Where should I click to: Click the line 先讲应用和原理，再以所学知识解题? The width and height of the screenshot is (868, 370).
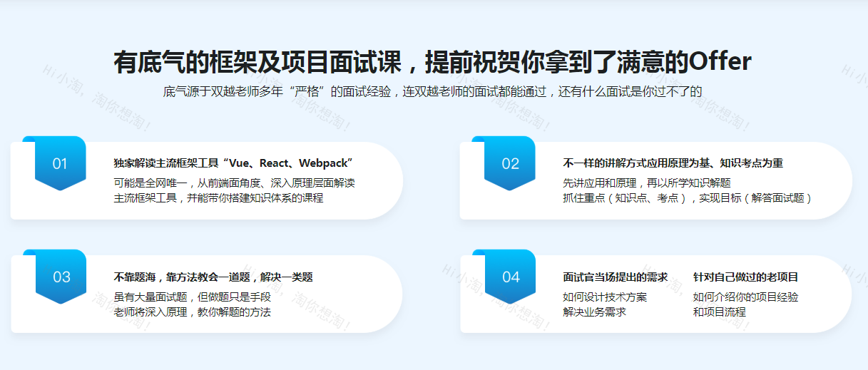click(x=647, y=183)
